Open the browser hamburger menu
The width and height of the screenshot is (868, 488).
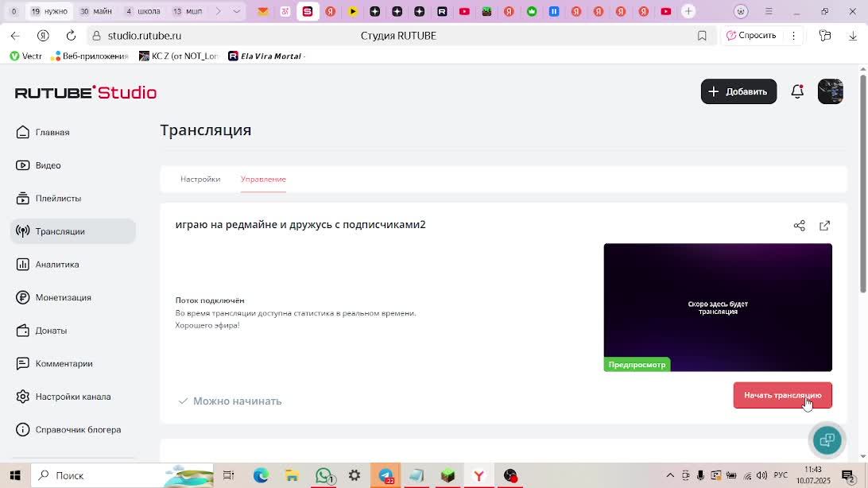(x=769, y=11)
